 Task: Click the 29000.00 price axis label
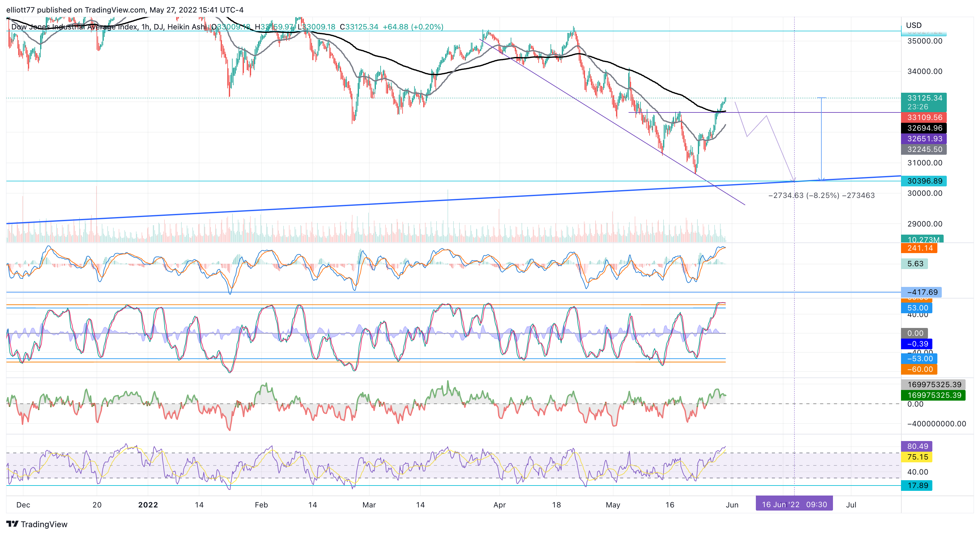(x=925, y=224)
